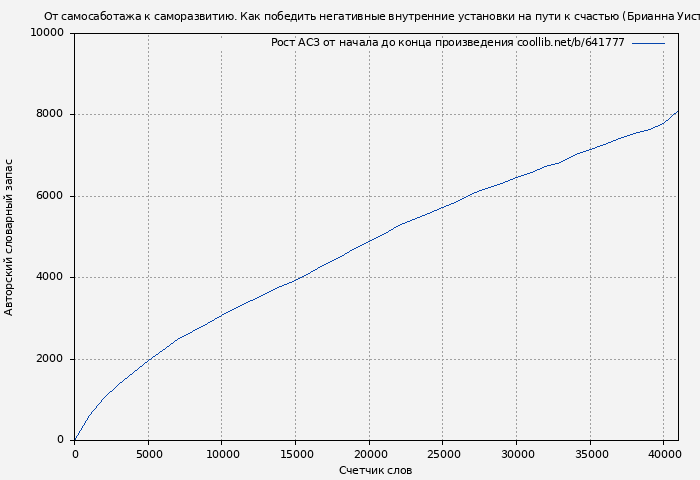Click the X-axis title 'Счетчик слов'
Image resolution: width=700 pixels, height=480 pixels.
(x=375, y=470)
